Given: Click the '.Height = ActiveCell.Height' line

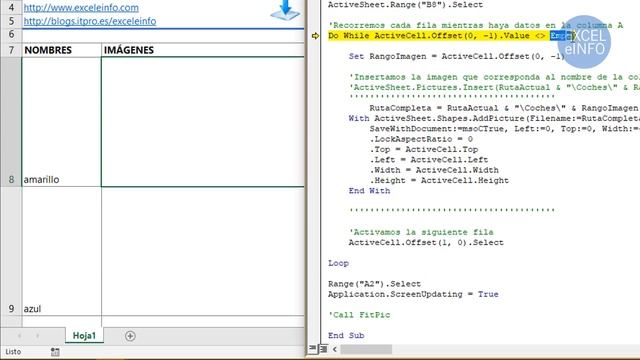Looking at the screenshot, I should tap(439, 180).
